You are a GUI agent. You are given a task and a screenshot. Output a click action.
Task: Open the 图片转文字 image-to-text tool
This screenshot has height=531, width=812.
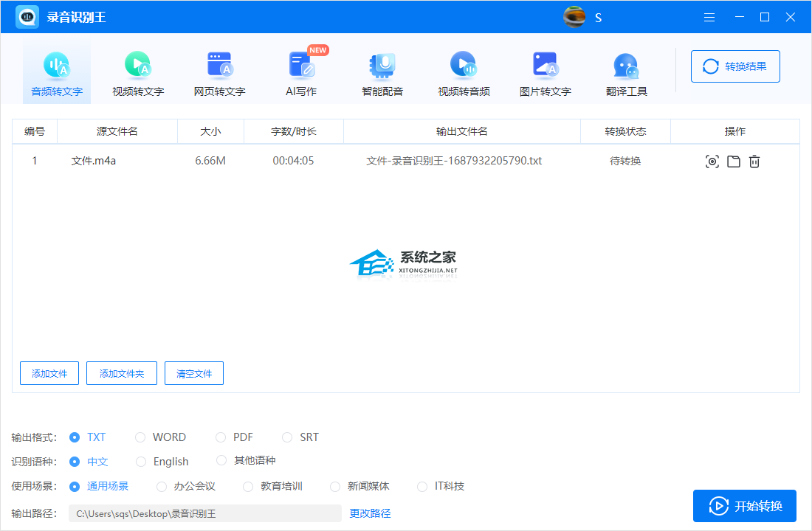tap(546, 74)
